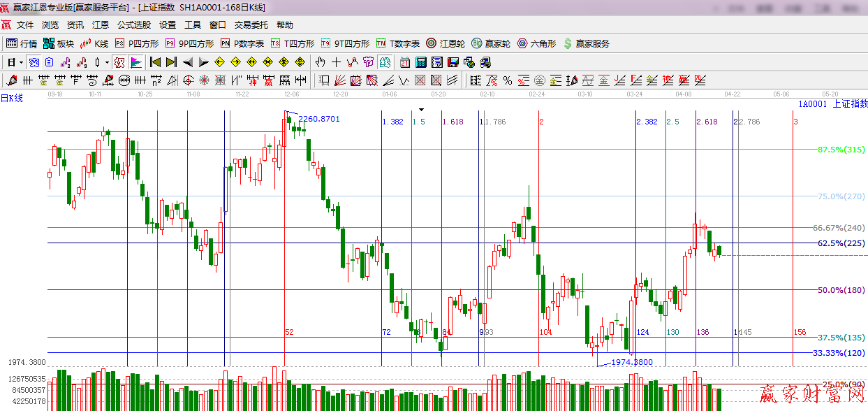Image resolution: width=868 pixels, height=411 pixels.
Task: Open the calculator icon in toolbar
Action: point(421,62)
